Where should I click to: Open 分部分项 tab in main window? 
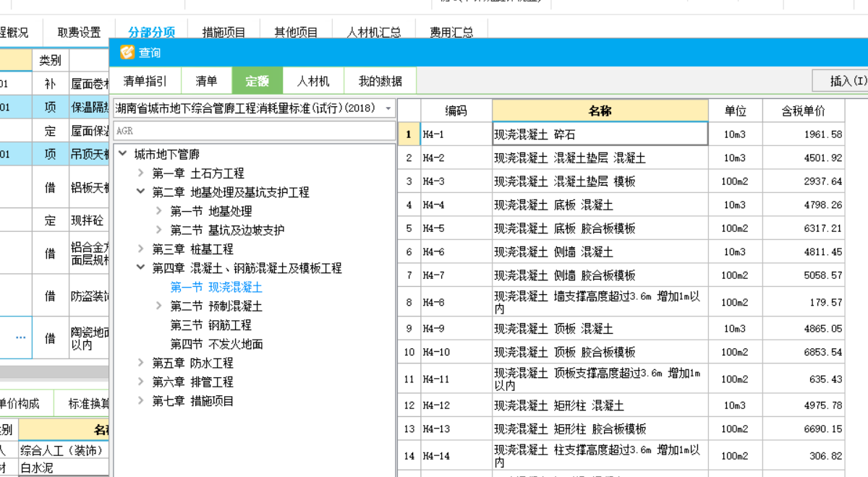click(x=152, y=33)
